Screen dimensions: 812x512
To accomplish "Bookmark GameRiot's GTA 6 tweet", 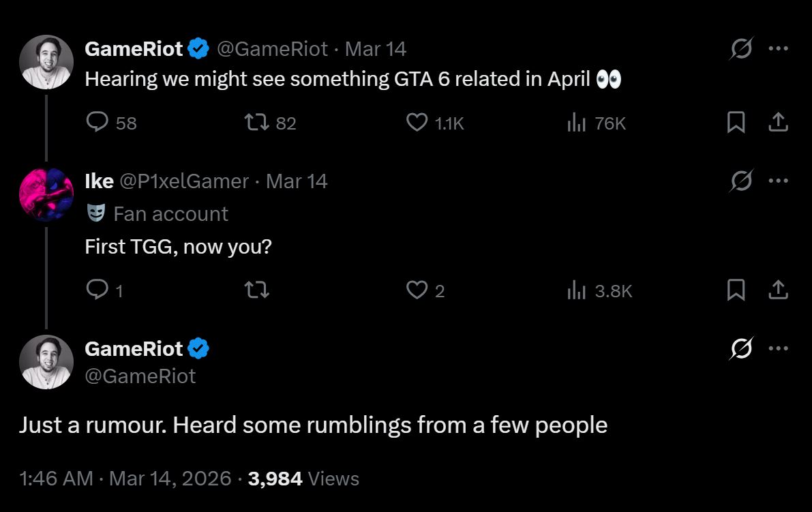I will [737, 123].
